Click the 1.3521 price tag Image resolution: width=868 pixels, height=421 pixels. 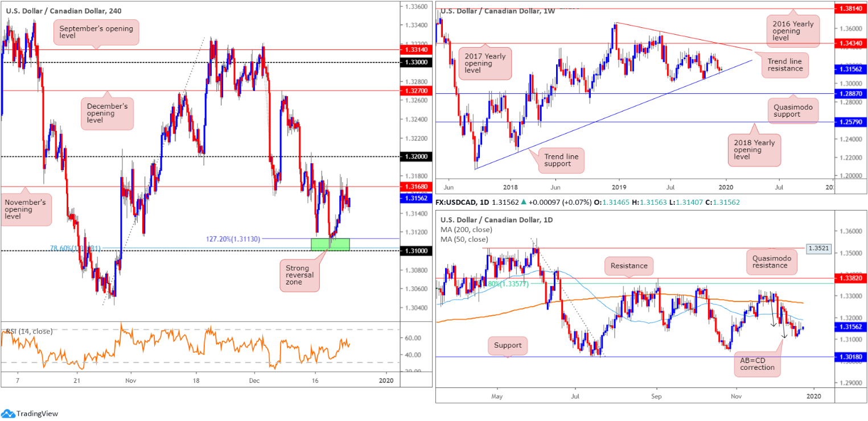[817, 249]
